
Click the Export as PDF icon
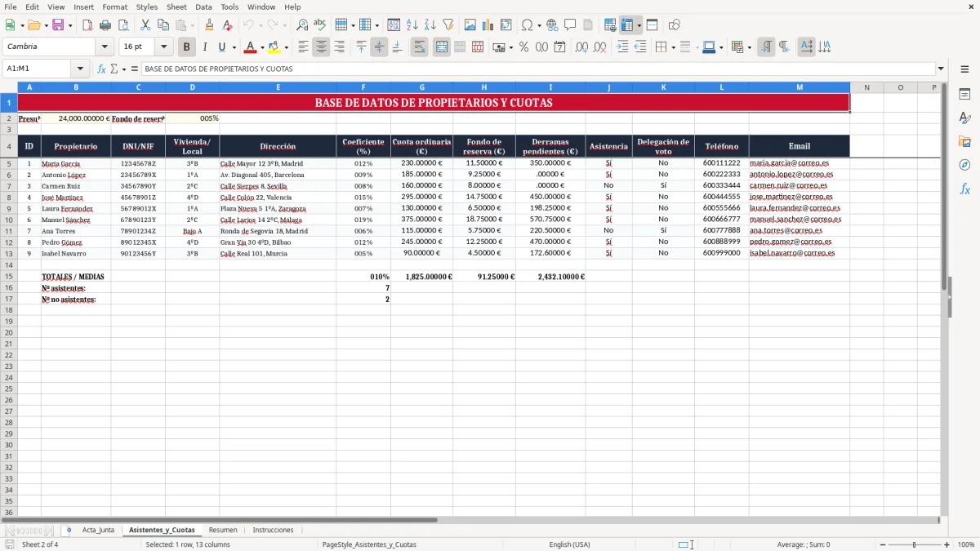pos(87,25)
